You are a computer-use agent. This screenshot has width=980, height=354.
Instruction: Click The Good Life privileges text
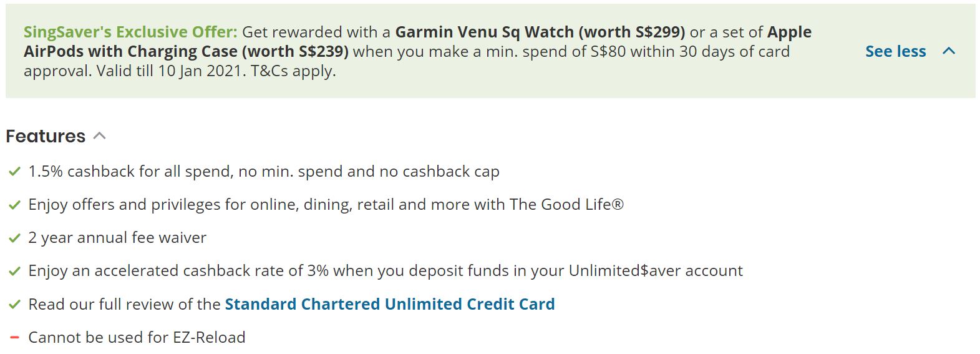[x=326, y=205]
